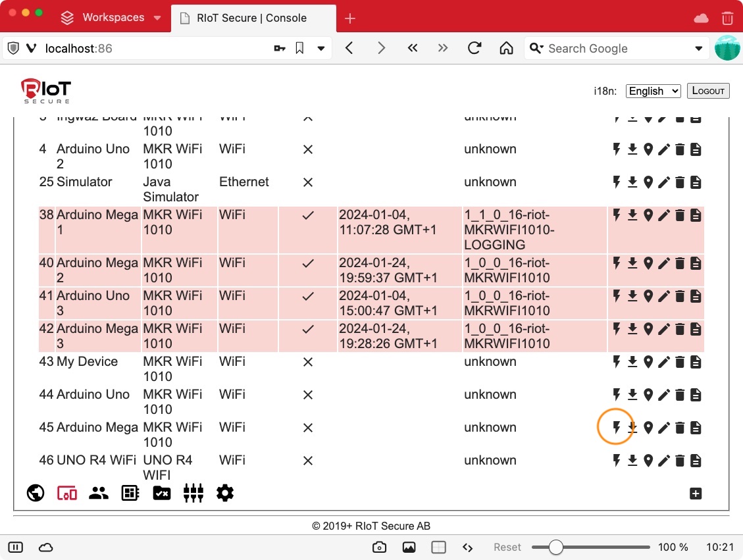The image size is (743, 560).
Task: Open search engine dropdown arrow
Action: 699,49
